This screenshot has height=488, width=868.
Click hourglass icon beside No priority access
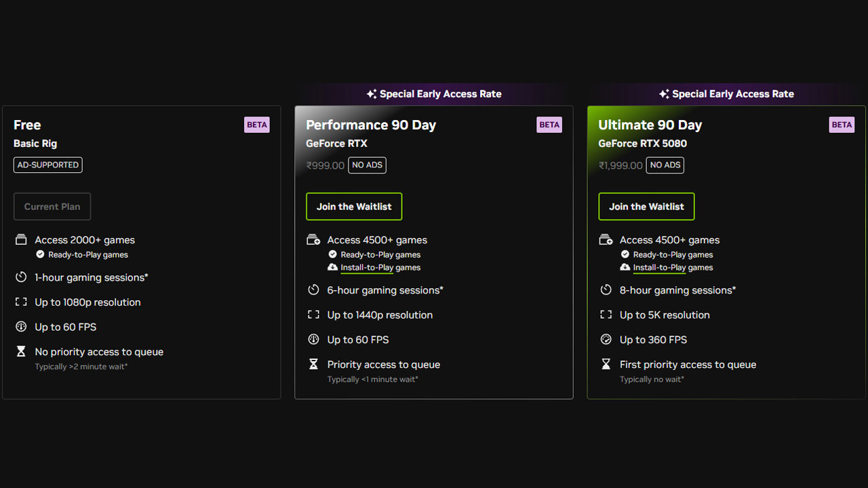coord(21,352)
